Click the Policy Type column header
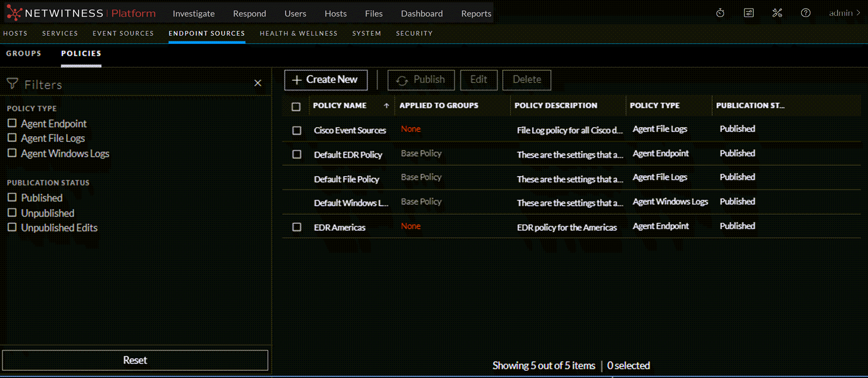This screenshot has width=868, height=378. click(655, 105)
